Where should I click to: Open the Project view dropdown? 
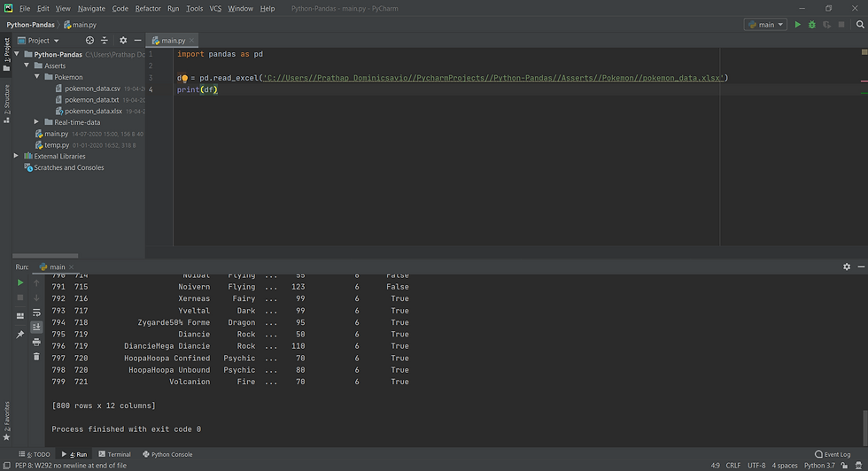coord(37,41)
